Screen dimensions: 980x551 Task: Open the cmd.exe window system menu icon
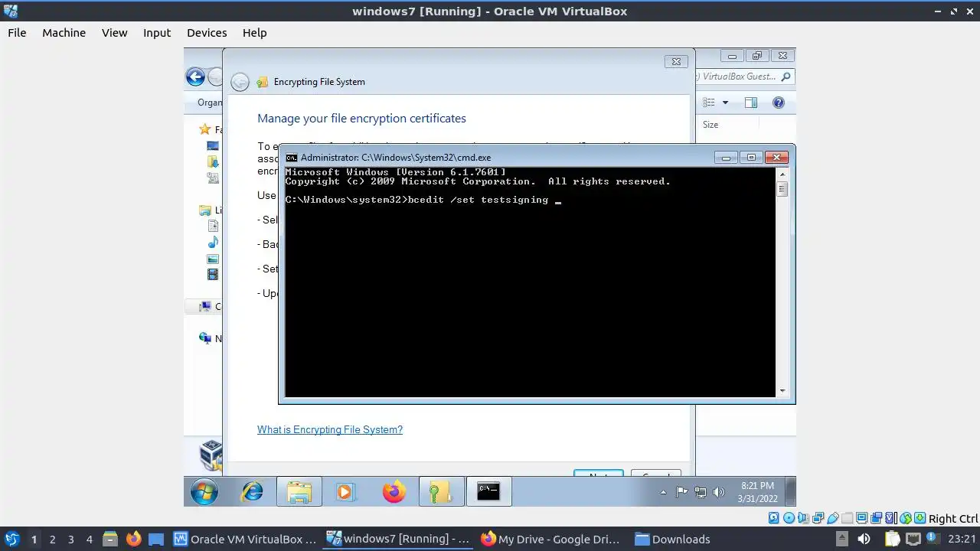(291, 158)
